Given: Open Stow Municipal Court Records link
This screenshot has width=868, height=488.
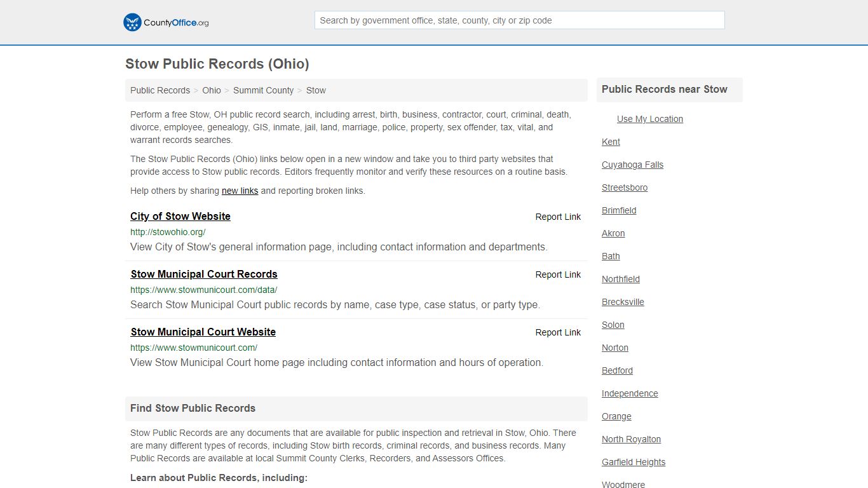Looking at the screenshot, I should tap(204, 274).
